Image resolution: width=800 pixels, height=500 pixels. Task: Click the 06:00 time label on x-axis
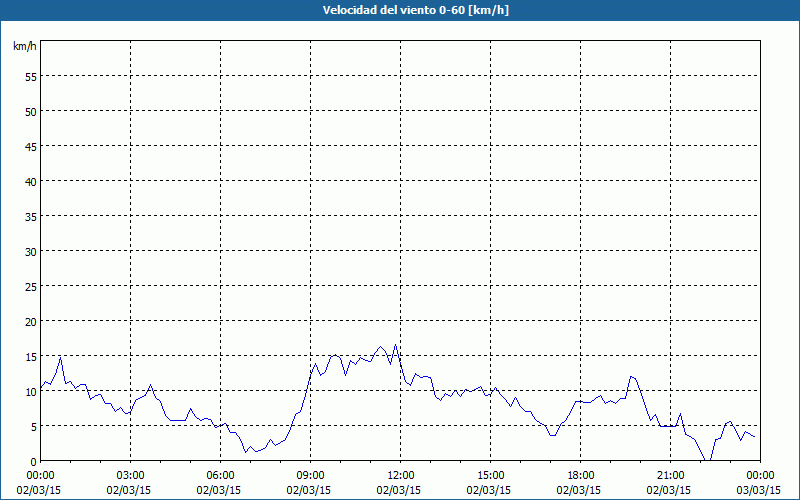pos(220,476)
